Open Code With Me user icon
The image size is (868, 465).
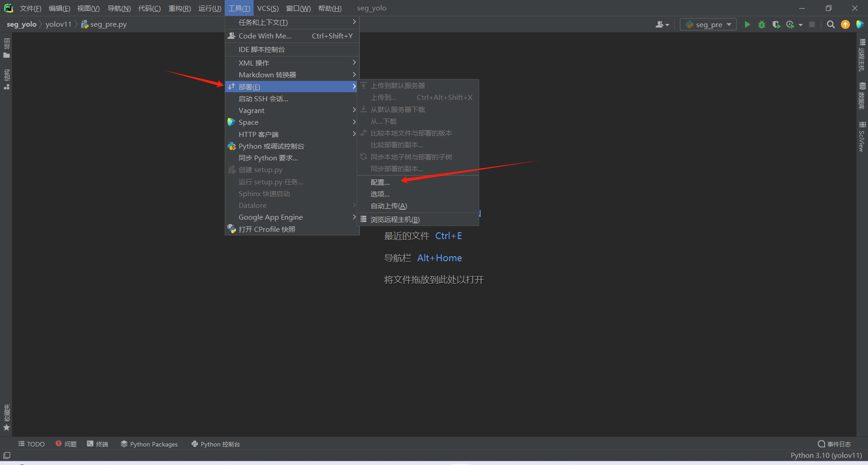[660, 24]
